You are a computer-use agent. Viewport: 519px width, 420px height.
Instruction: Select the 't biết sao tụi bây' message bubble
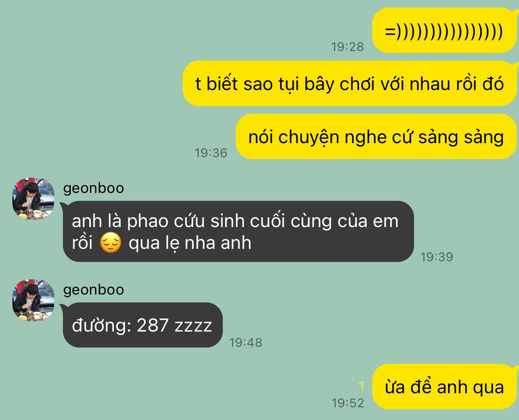[350, 84]
